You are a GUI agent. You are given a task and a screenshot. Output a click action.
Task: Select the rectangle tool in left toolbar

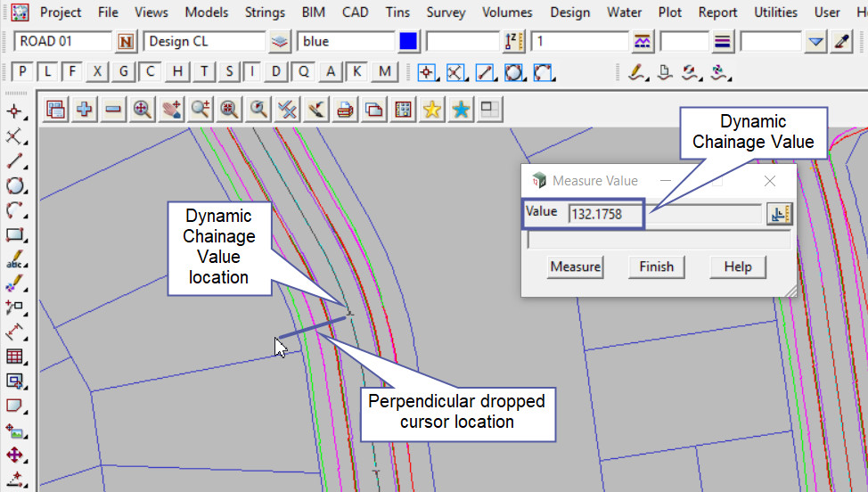[14, 235]
